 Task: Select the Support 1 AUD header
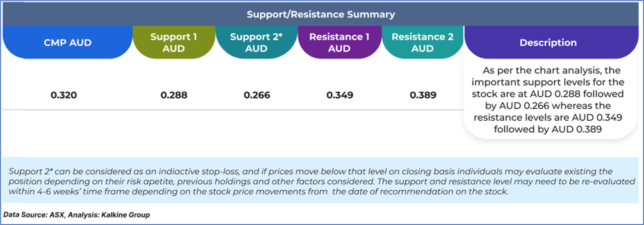click(173, 43)
